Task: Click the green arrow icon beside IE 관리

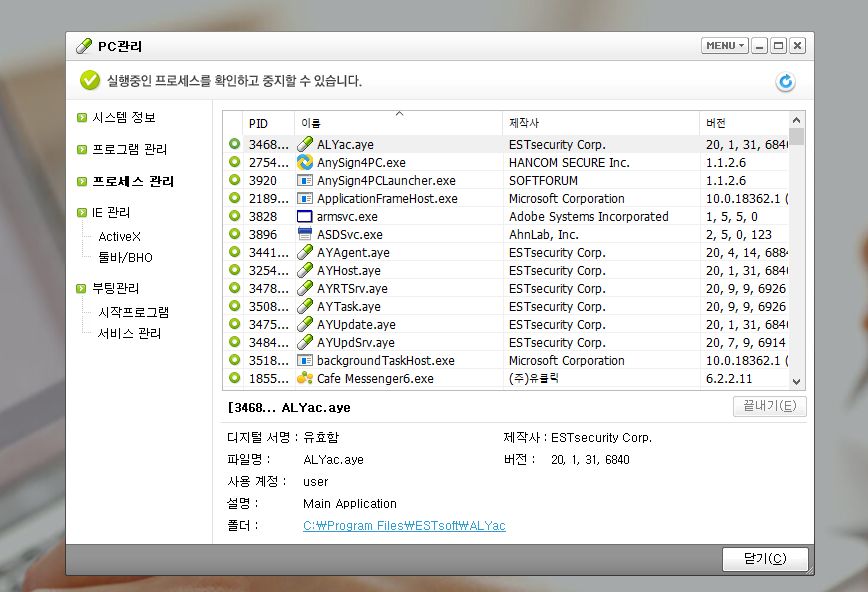Action: pos(82,213)
